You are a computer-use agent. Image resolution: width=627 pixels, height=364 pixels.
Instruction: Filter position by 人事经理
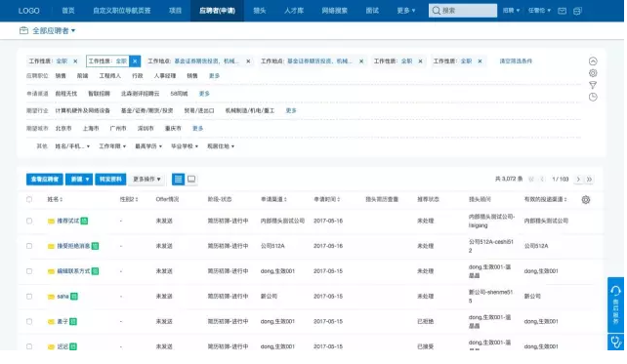click(x=166, y=76)
